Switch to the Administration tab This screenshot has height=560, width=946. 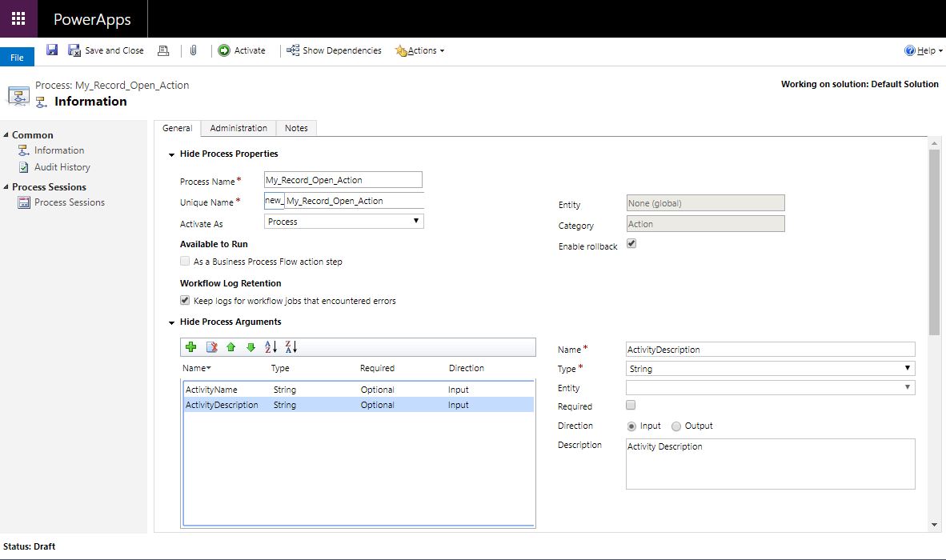click(x=238, y=127)
